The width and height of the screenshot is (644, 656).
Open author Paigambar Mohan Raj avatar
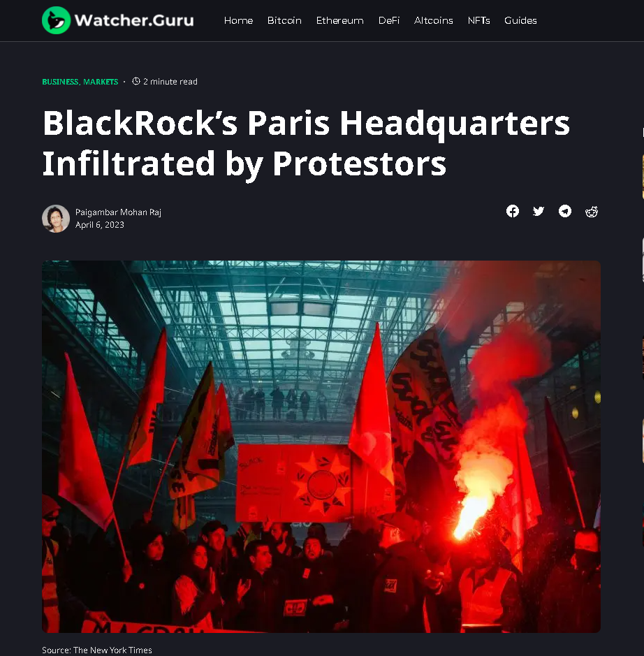point(56,219)
